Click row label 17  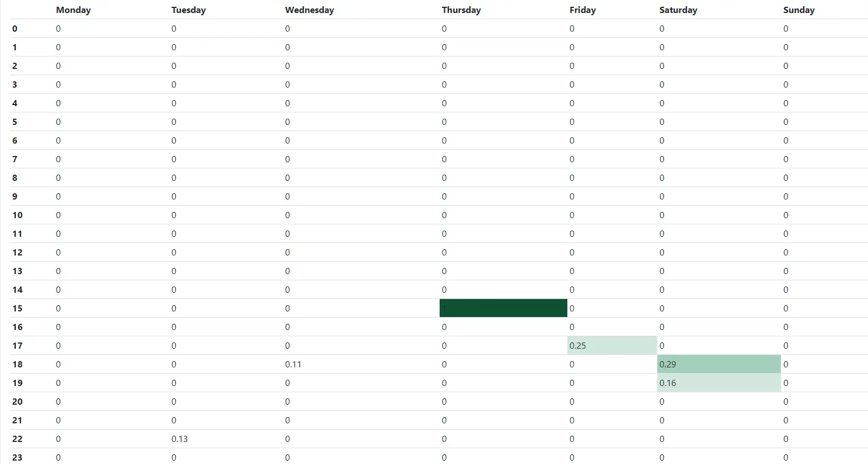click(18, 346)
